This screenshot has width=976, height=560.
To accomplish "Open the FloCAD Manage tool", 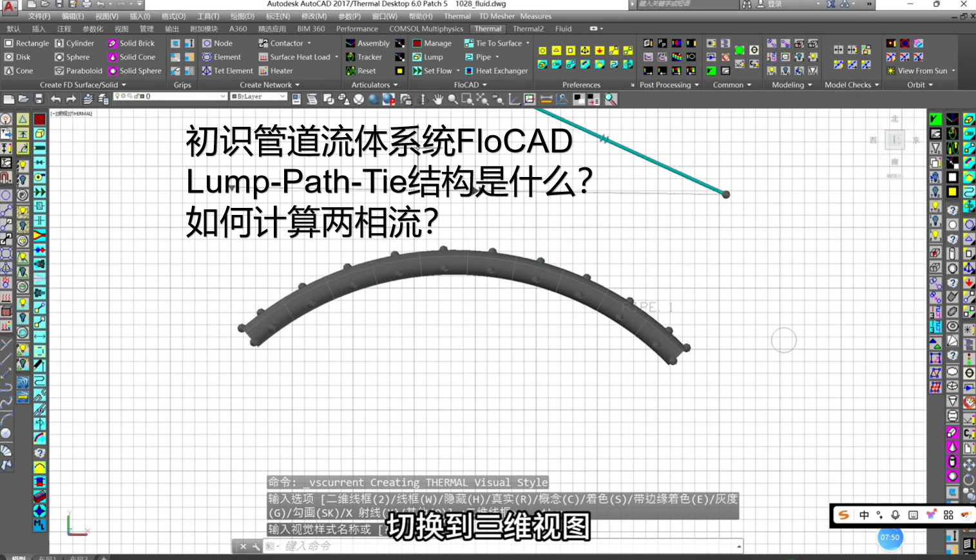I will point(432,43).
